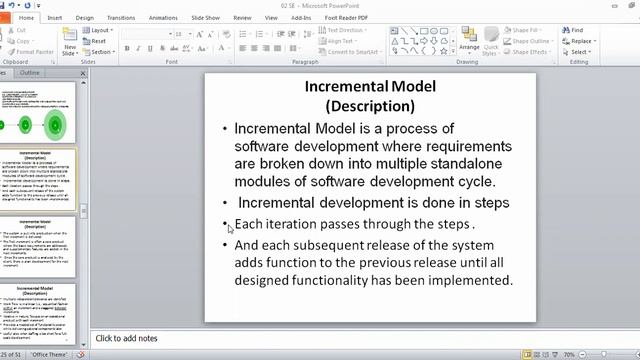This screenshot has width=640, height=360.
Task: Click Find in Editing group
Action: click(573, 30)
